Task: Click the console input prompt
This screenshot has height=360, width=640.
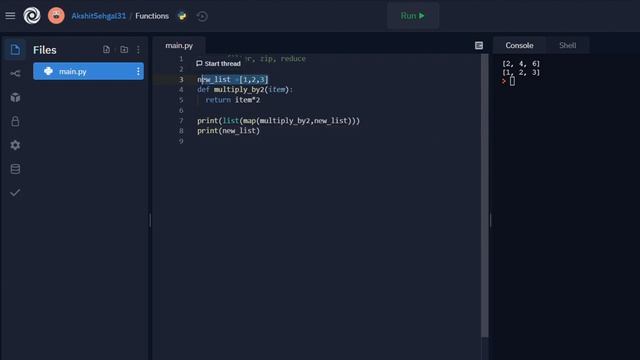Action: click(512, 81)
